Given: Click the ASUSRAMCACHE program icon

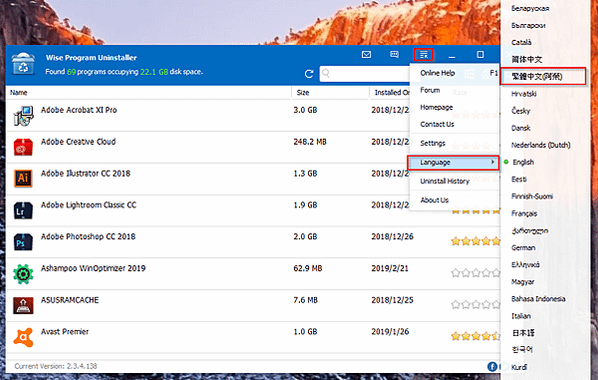Looking at the screenshot, I should click(x=23, y=306).
